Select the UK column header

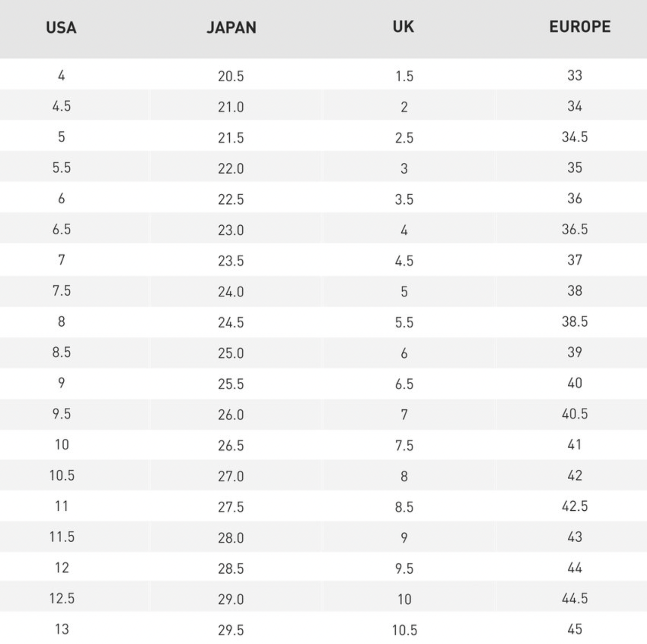[403, 27]
